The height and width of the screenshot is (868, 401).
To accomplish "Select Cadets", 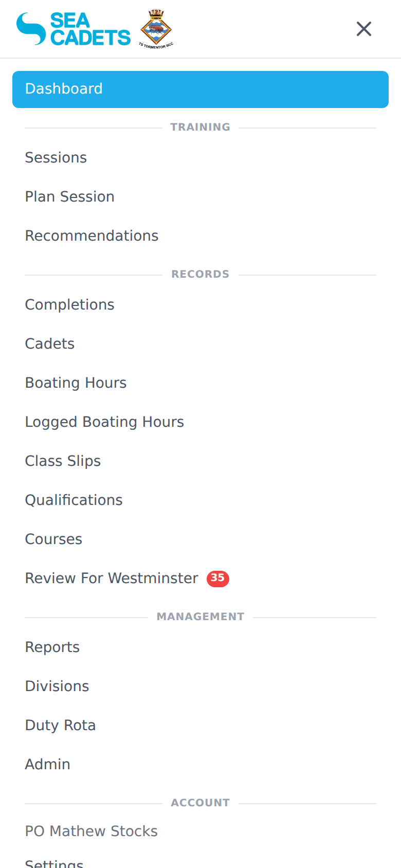I will [x=49, y=343].
